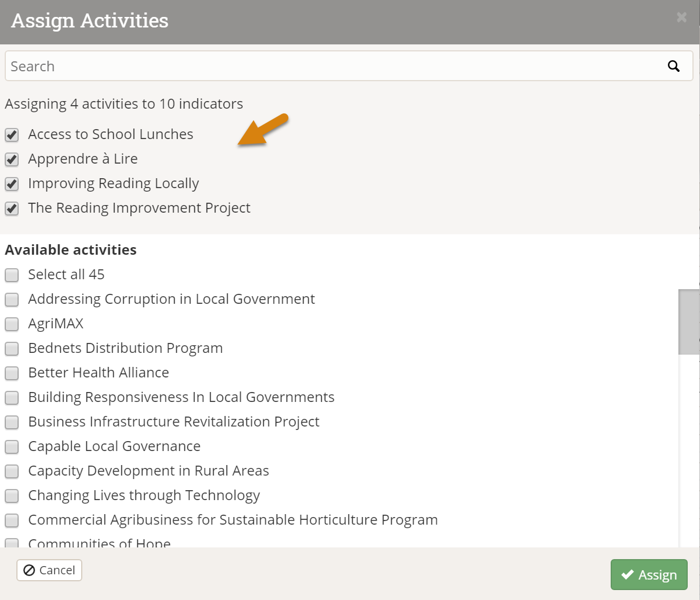Select Building Responsiveness In Local Governments

pos(12,398)
